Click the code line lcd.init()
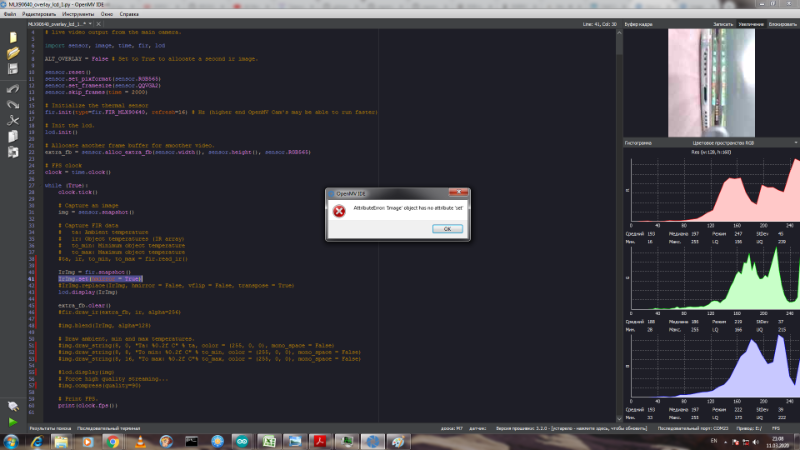Screen dimensions: 800x450 point(61,132)
